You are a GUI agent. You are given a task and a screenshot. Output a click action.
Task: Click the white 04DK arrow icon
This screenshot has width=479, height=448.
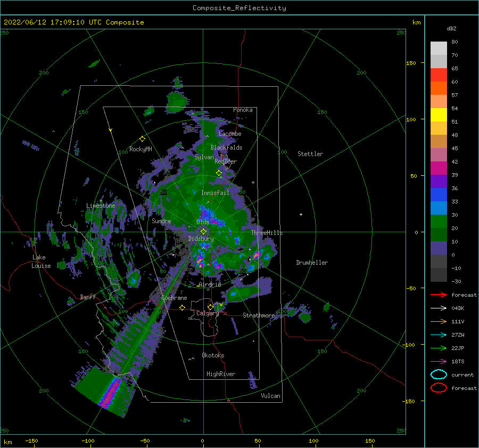coord(439,308)
